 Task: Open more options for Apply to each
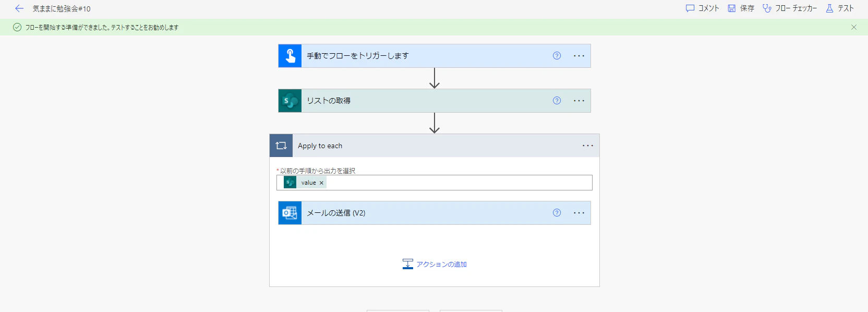(x=588, y=146)
